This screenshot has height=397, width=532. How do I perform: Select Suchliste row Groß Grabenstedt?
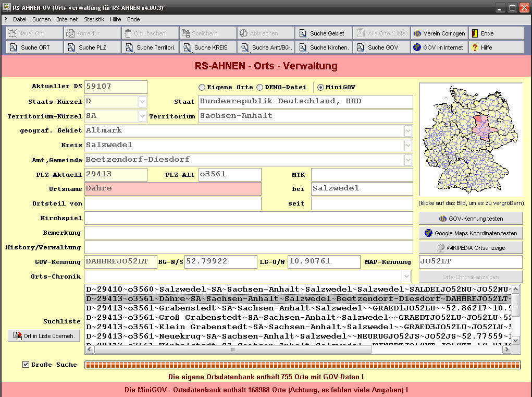(298, 317)
